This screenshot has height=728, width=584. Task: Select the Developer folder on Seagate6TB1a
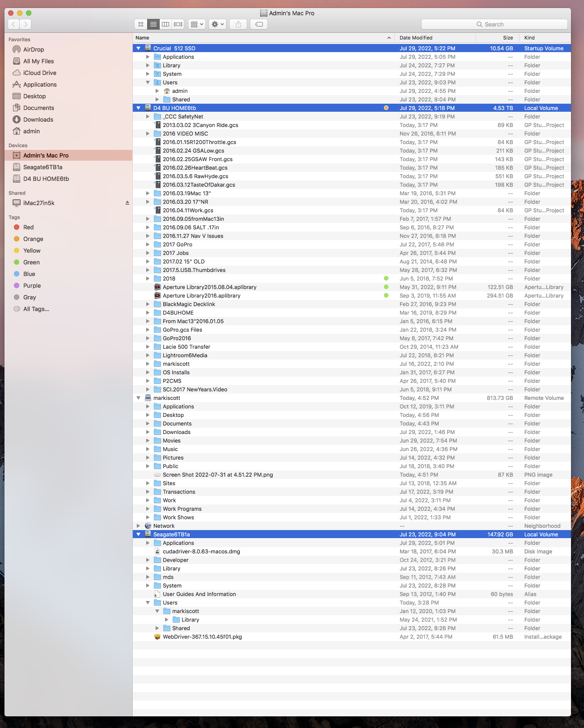(x=175, y=560)
